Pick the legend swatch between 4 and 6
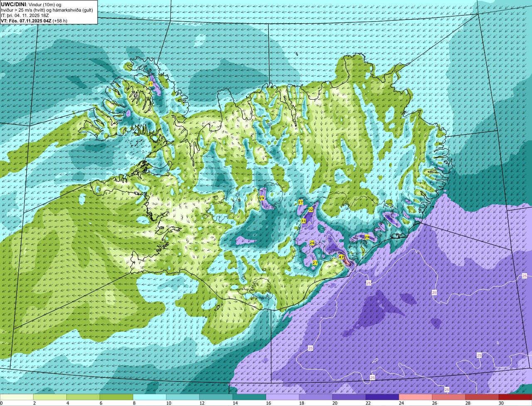Image resolution: width=532 pixels, height=406 pixels. 83,397
